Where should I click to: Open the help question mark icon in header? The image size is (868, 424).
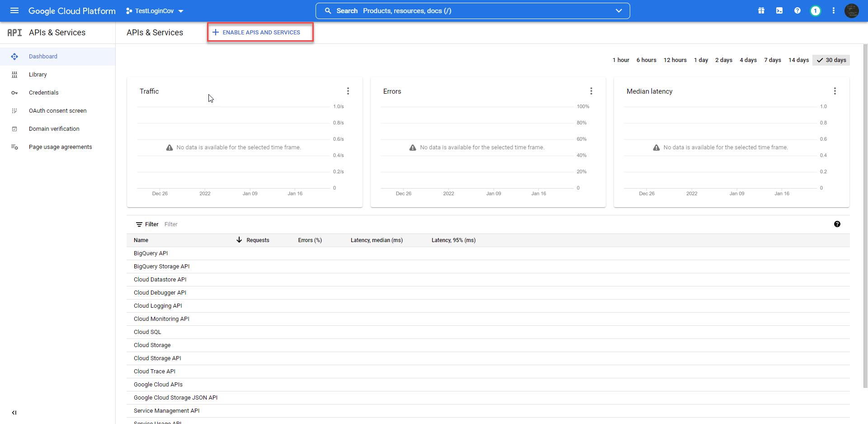point(797,10)
